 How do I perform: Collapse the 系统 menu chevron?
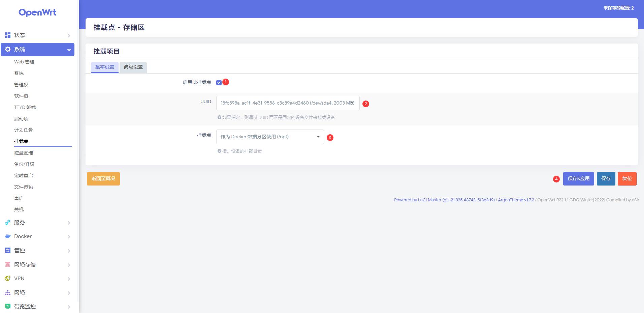click(x=69, y=50)
